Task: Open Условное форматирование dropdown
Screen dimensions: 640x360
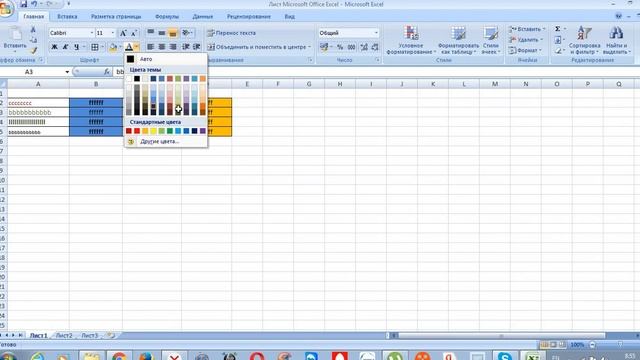Action: click(x=411, y=40)
